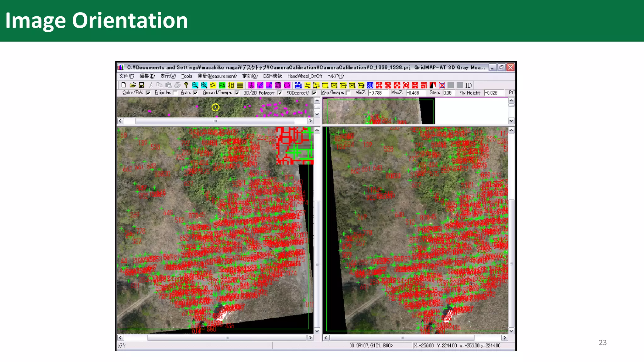Select the yellow plain rectangle icon
This screenshot has height=362, width=644.
click(325, 85)
